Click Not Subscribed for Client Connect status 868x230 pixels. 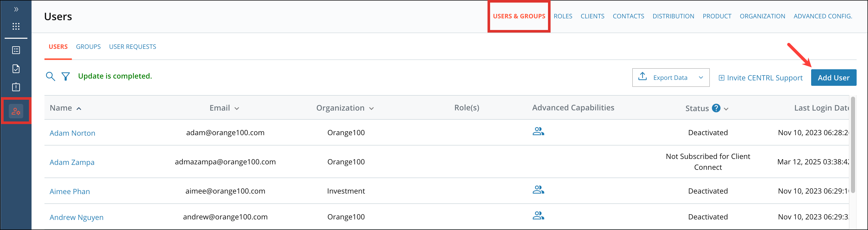click(708, 162)
